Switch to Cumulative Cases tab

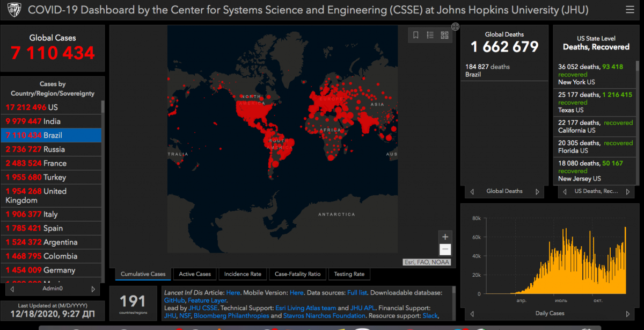143,274
